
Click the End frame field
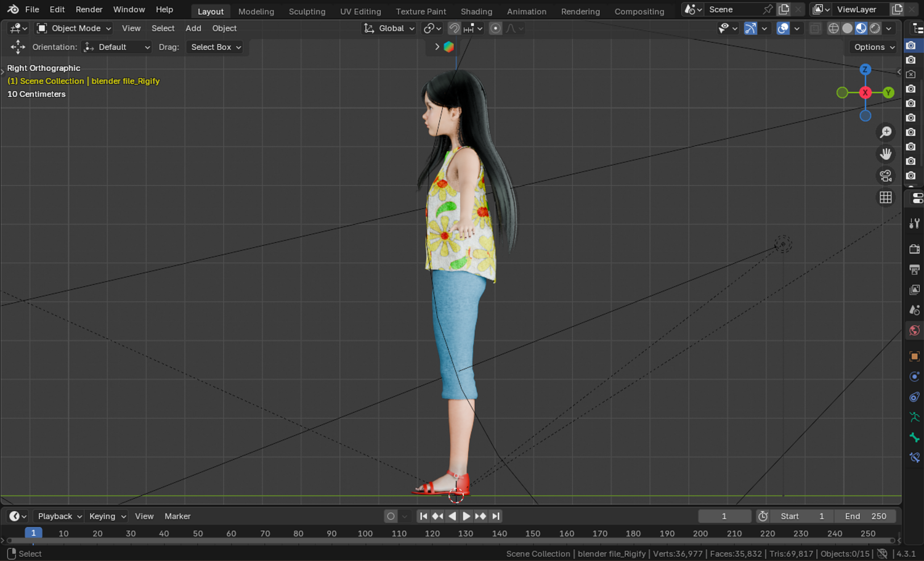865,516
